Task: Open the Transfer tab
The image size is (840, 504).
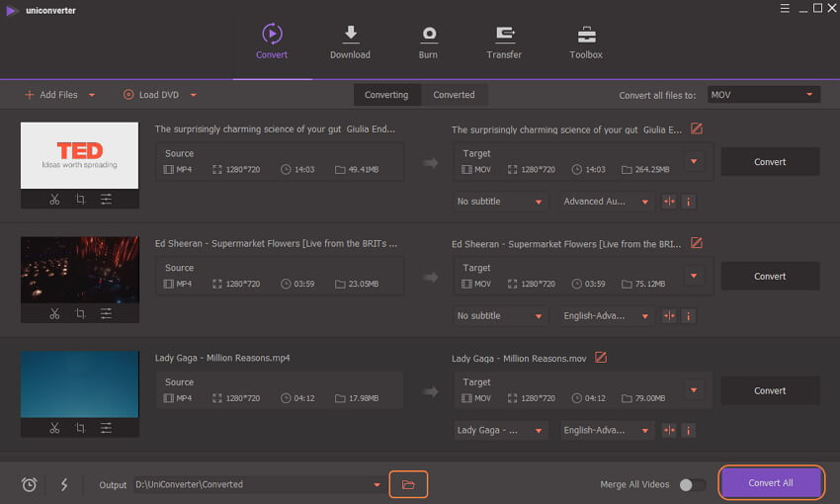Action: pyautogui.click(x=504, y=42)
